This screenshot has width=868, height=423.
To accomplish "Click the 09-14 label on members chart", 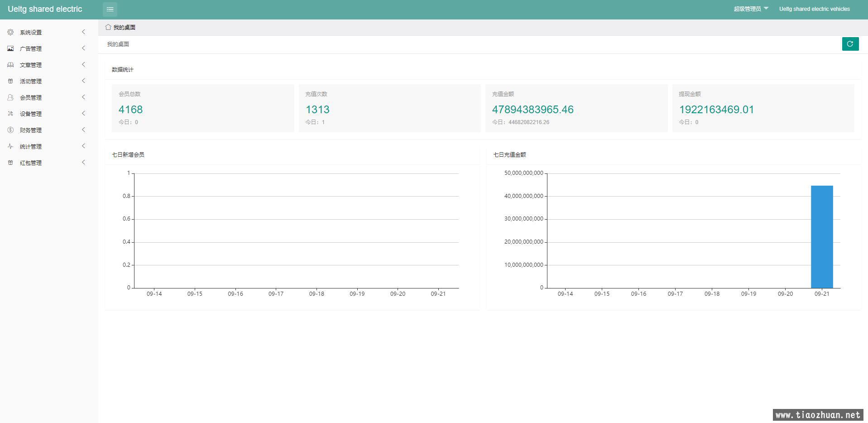I will tap(154, 294).
